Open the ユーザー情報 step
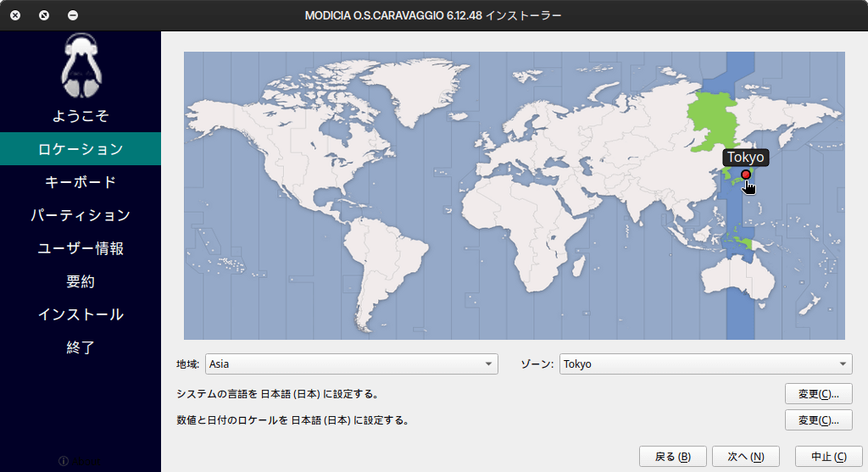Viewport: 868px width, 472px height. tap(81, 248)
